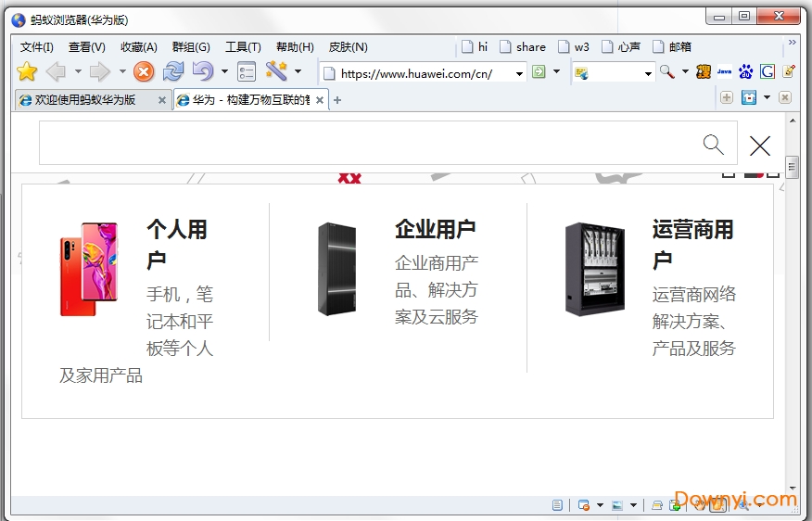Click the magnifier icon in webpage search
This screenshot has width=812, height=521.
click(x=713, y=145)
